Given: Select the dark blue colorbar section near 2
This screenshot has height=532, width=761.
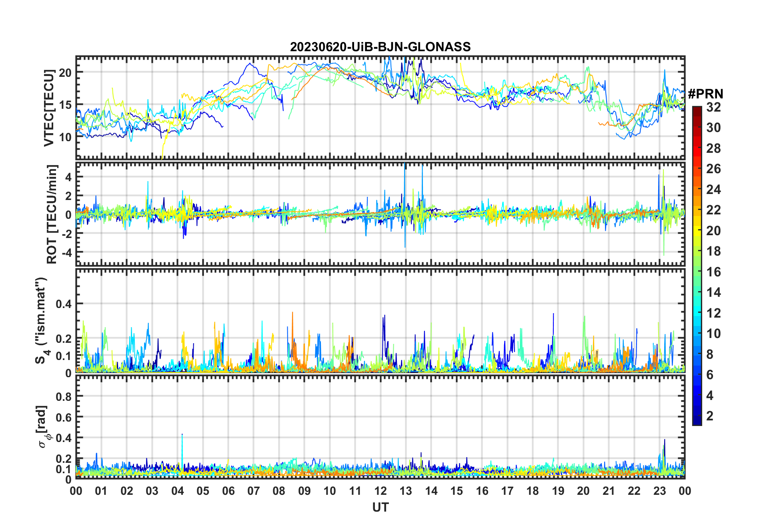Looking at the screenshot, I should (697, 416).
